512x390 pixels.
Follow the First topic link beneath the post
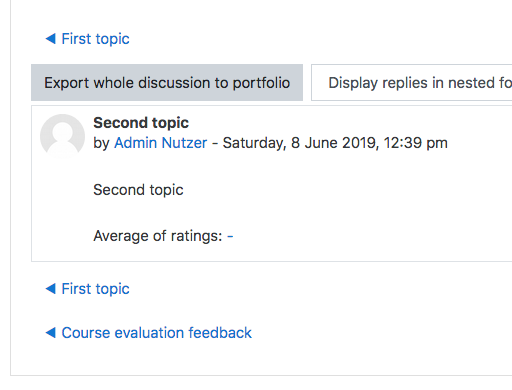coord(96,289)
